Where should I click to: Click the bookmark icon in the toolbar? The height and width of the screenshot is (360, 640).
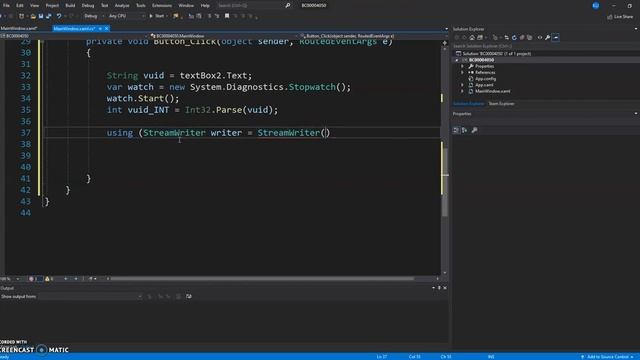tap(227, 16)
